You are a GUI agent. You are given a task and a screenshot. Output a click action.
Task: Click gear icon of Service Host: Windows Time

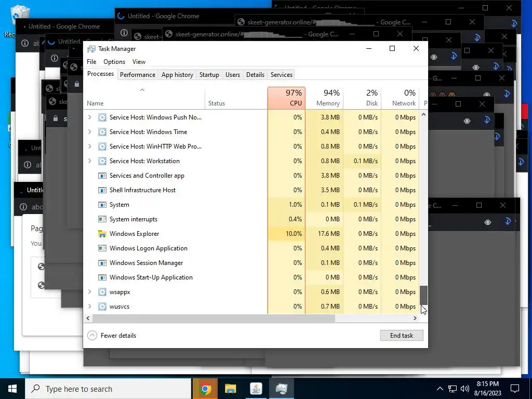[102, 131]
